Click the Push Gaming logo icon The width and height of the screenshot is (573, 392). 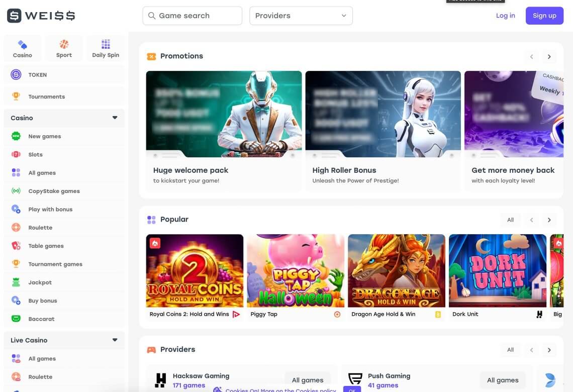click(x=355, y=379)
